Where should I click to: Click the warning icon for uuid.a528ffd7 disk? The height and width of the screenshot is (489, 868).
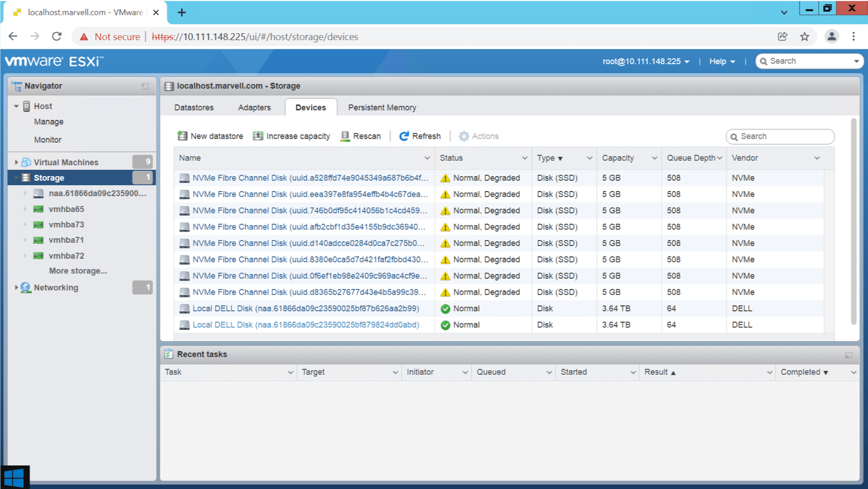445,178
